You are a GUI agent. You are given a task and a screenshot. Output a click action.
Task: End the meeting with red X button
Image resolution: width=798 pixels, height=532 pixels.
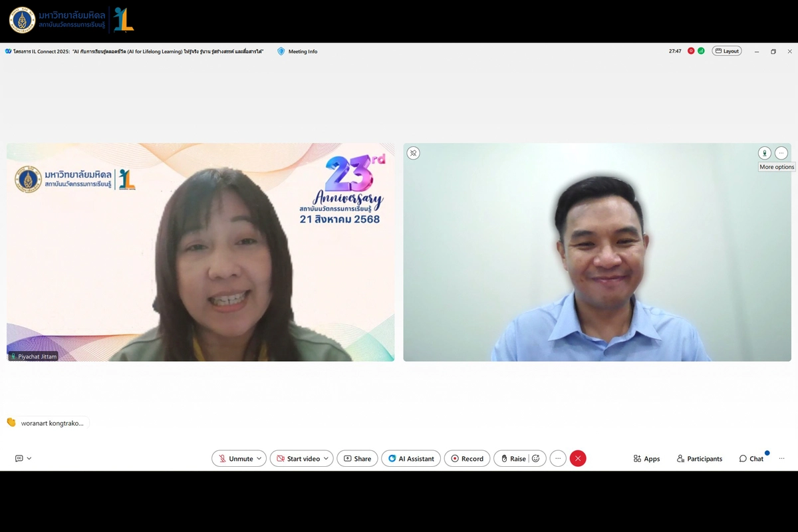tap(578, 459)
